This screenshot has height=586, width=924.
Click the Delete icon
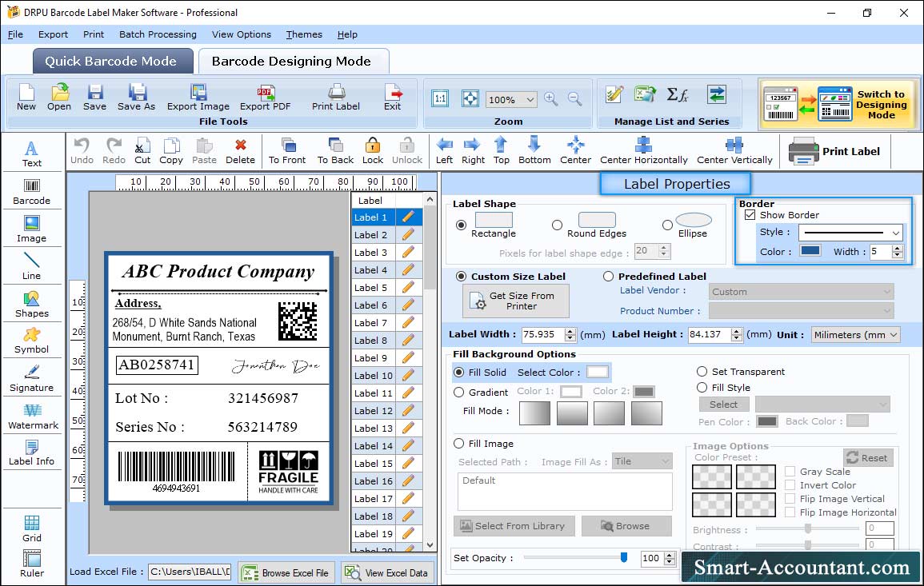241,151
